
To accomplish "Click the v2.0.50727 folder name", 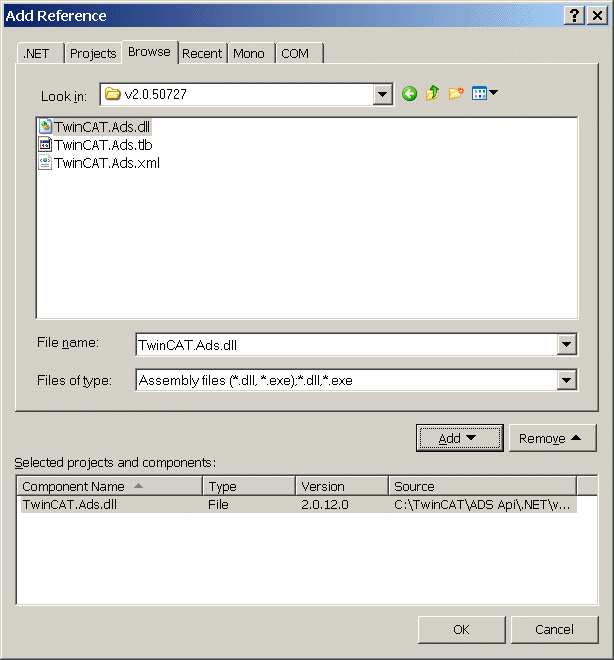I will [155, 94].
